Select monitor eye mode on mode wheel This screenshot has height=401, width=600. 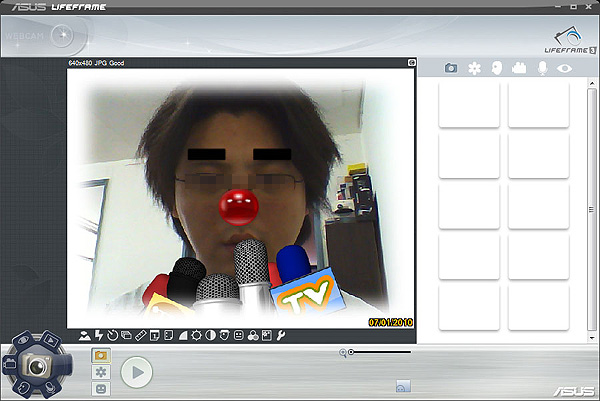[23, 340]
